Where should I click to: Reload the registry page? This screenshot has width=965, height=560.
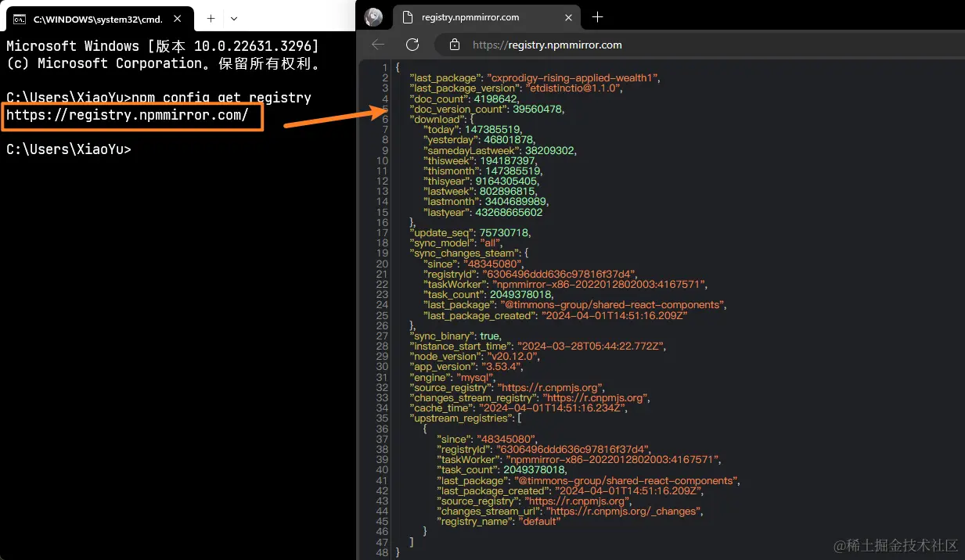[412, 45]
